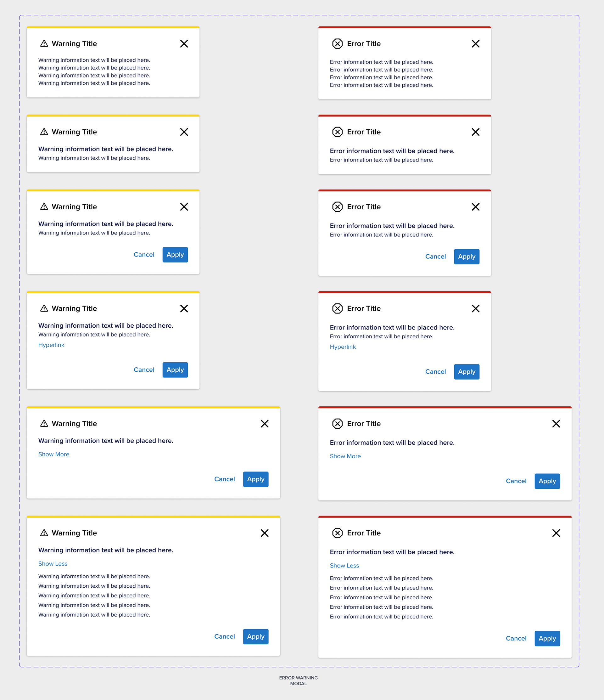Viewport: 604px width, 700px height.
Task: Close the error modal that contains Hyperlink
Action: pos(475,308)
